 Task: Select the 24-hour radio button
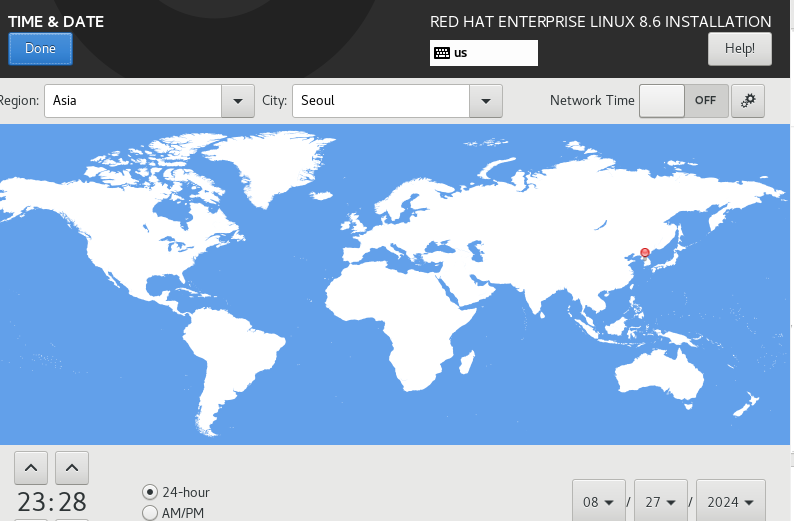150,492
